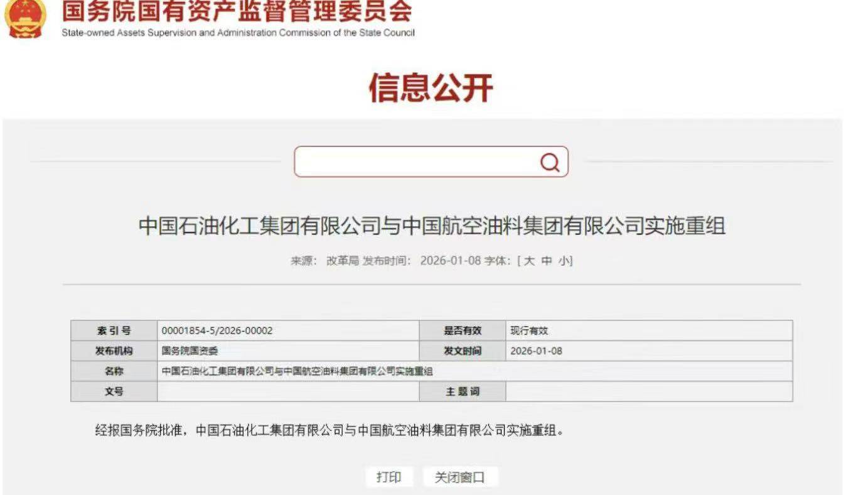Click the 打印 print button
The image size is (868, 495).
pyautogui.click(x=389, y=477)
